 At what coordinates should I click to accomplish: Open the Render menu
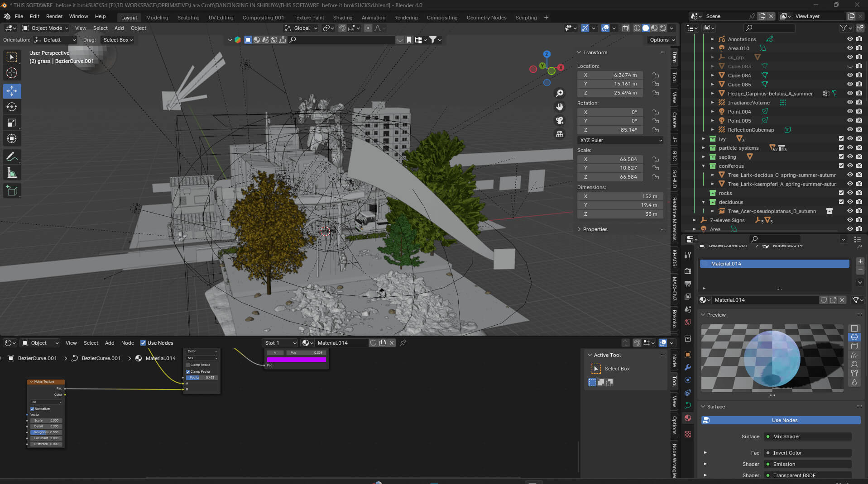point(54,16)
